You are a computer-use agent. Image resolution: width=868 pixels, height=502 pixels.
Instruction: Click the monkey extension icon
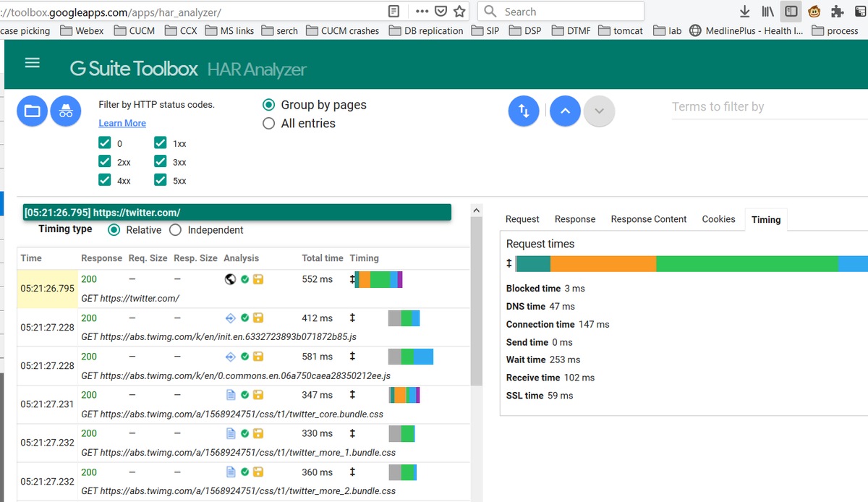[814, 11]
